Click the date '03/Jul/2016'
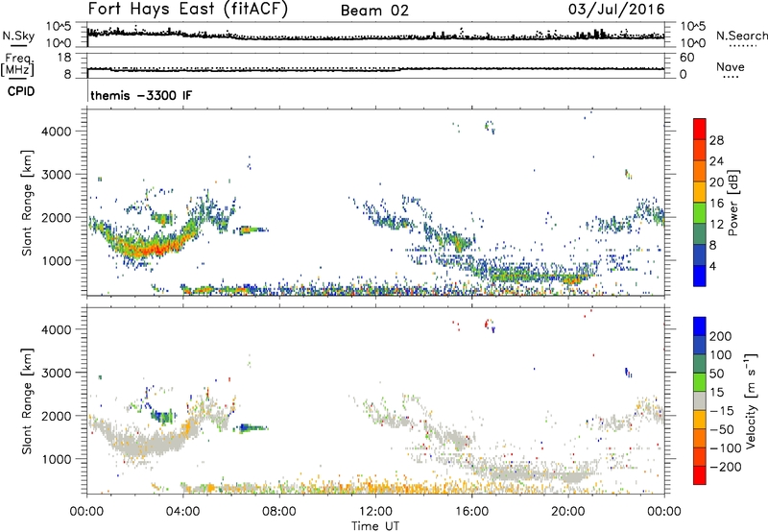 point(616,9)
